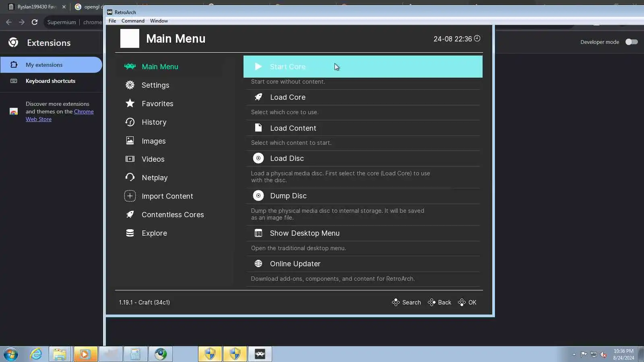Select the Start Core entry
The width and height of the screenshot is (644, 362).
pyautogui.click(x=363, y=66)
